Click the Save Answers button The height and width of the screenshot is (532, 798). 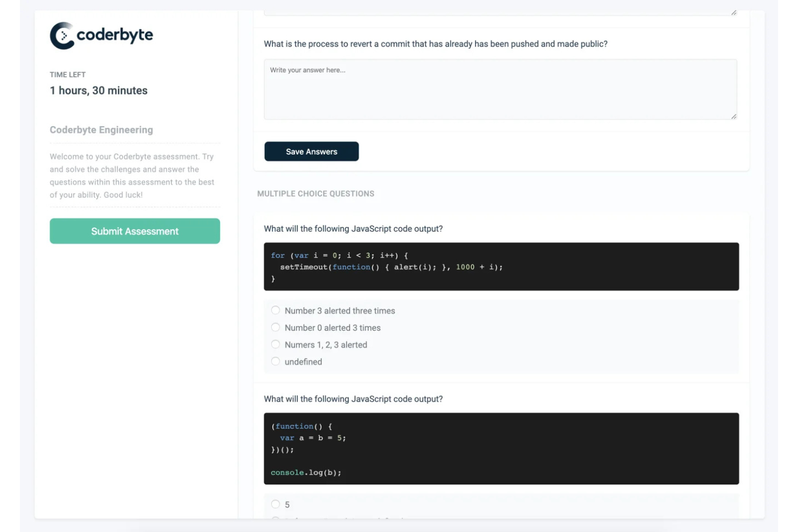coord(312,151)
